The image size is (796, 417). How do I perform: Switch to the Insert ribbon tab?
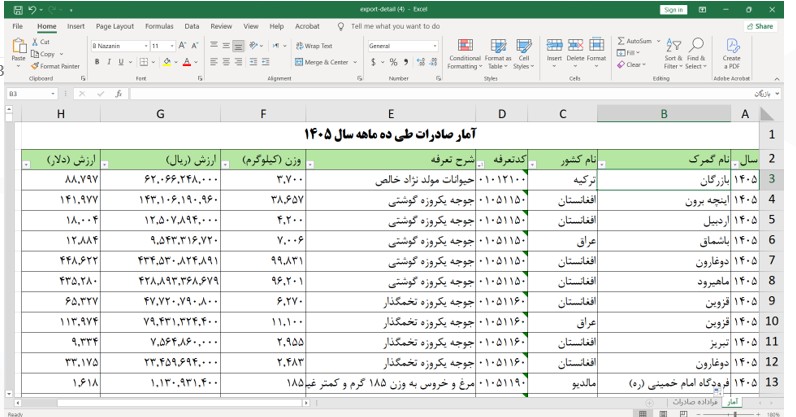click(x=76, y=26)
